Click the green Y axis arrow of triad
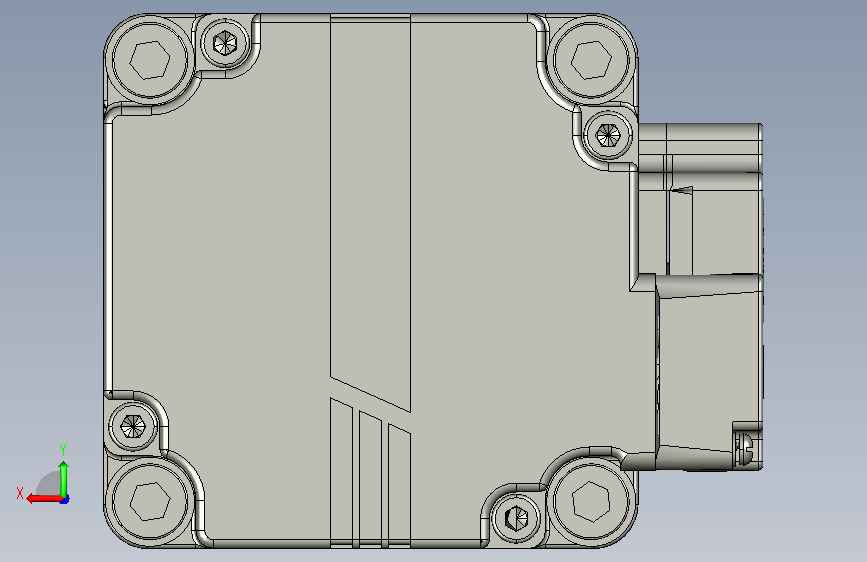The height and width of the screenshot is (562, 867). pos(64,479)
